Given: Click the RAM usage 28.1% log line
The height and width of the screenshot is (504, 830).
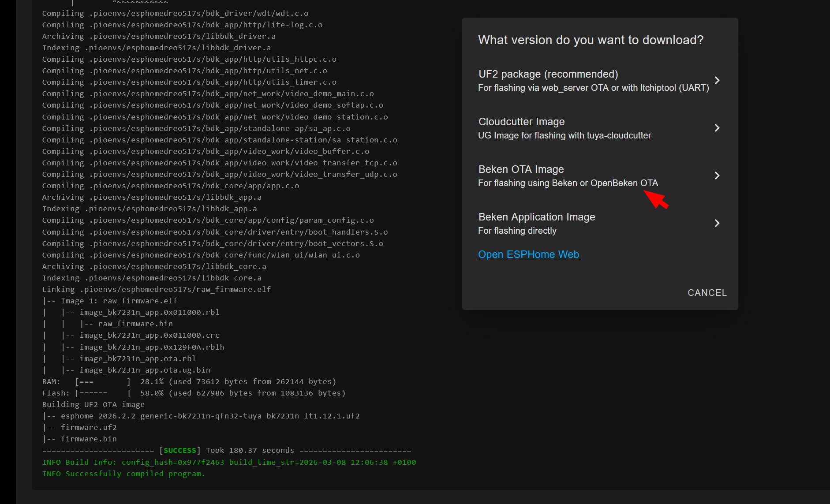Looking at the screenshot, I should click(189, 381).
